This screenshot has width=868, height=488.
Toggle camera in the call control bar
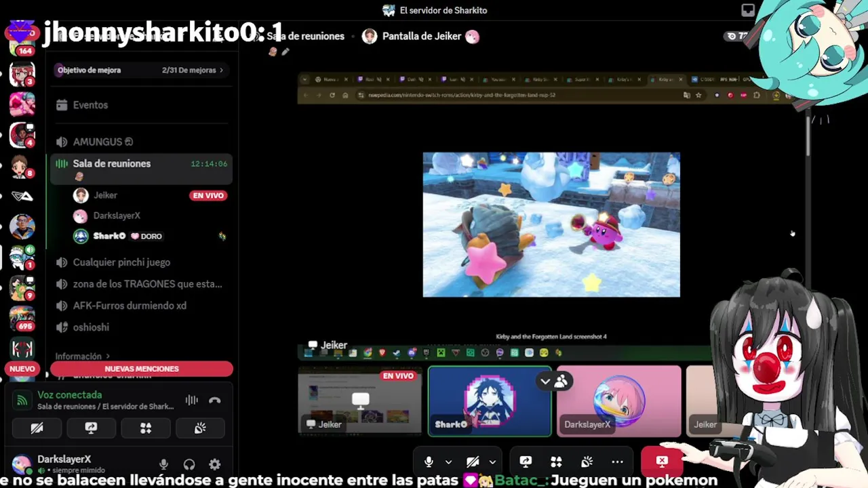click(x=473, y=462)
